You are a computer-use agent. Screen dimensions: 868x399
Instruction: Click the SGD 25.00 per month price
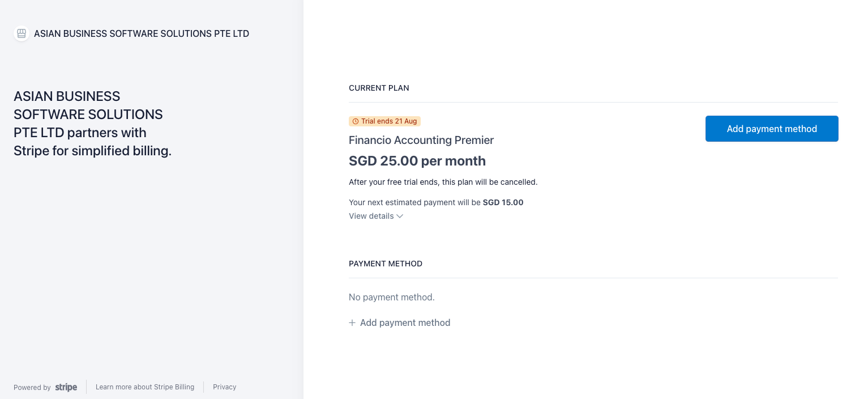point(417,161)
